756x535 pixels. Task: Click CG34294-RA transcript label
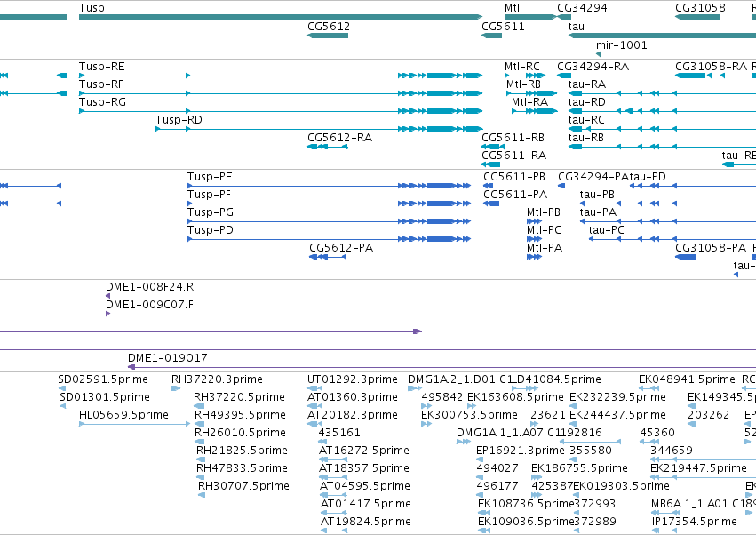pyautogui.click(x=593, y=67)
